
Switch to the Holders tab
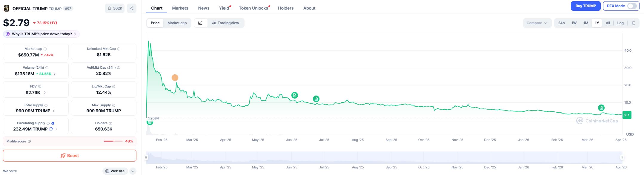point(286,8)
